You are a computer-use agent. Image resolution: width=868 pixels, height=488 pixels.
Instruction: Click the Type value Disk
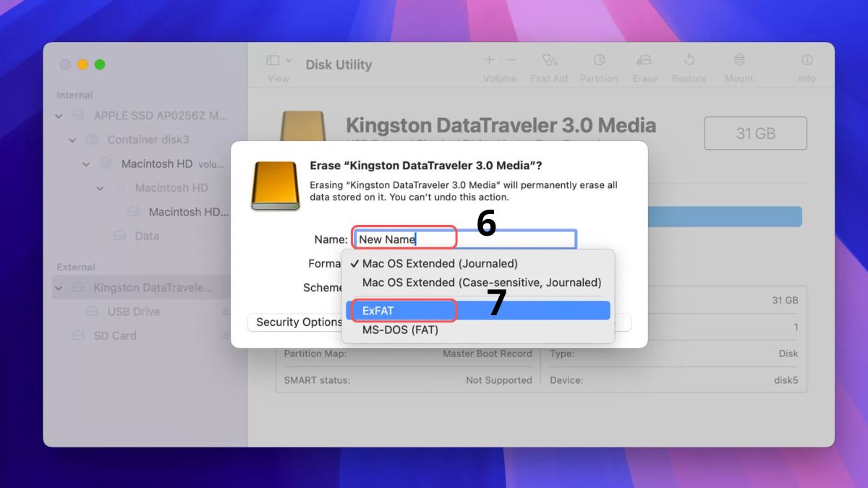click(788, 354)
